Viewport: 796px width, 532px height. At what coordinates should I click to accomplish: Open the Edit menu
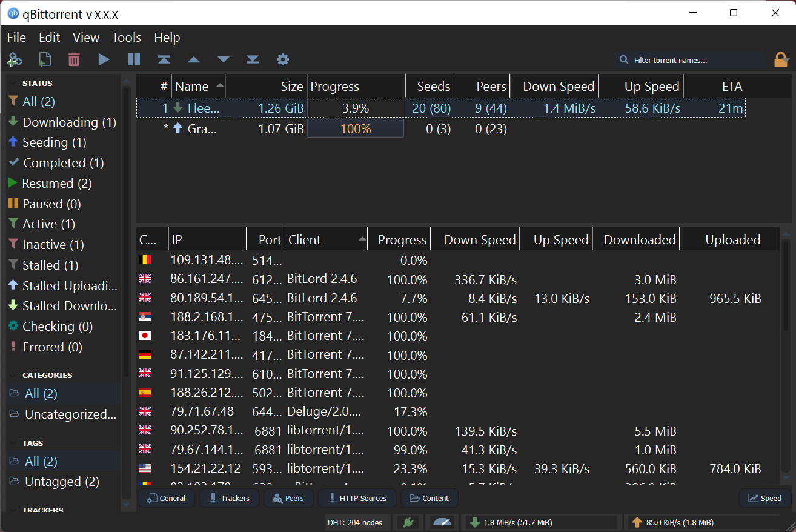(x=50, y=38)
